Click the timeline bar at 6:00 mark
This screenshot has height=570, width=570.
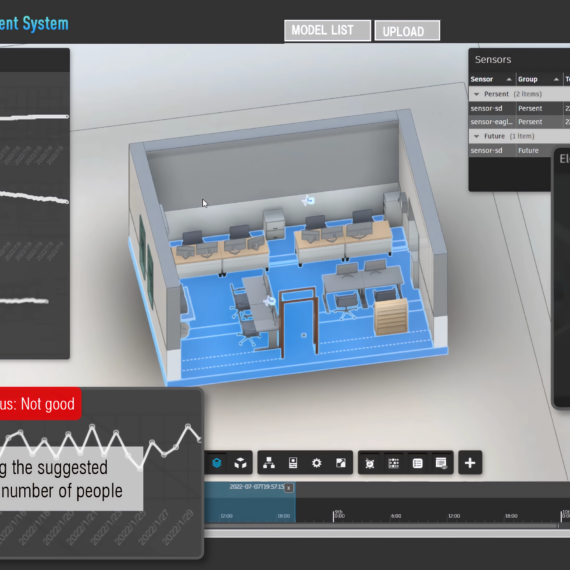(396, 516)
